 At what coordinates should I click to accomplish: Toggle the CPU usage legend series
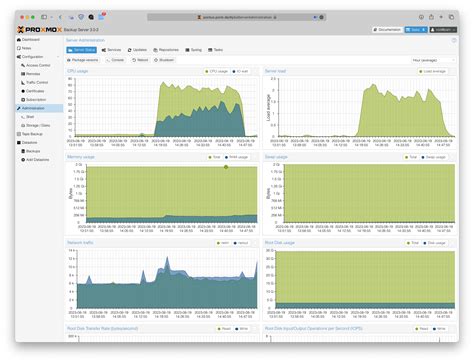[216, 71]
